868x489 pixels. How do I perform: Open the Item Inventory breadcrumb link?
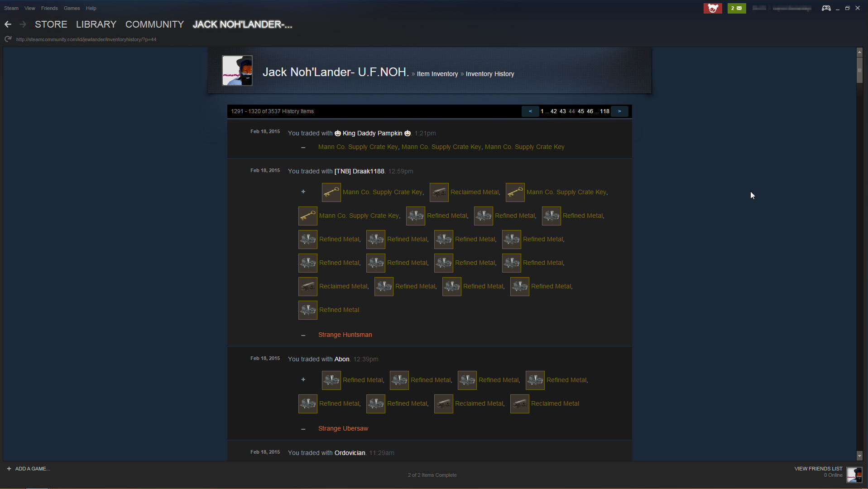[437, 74]
